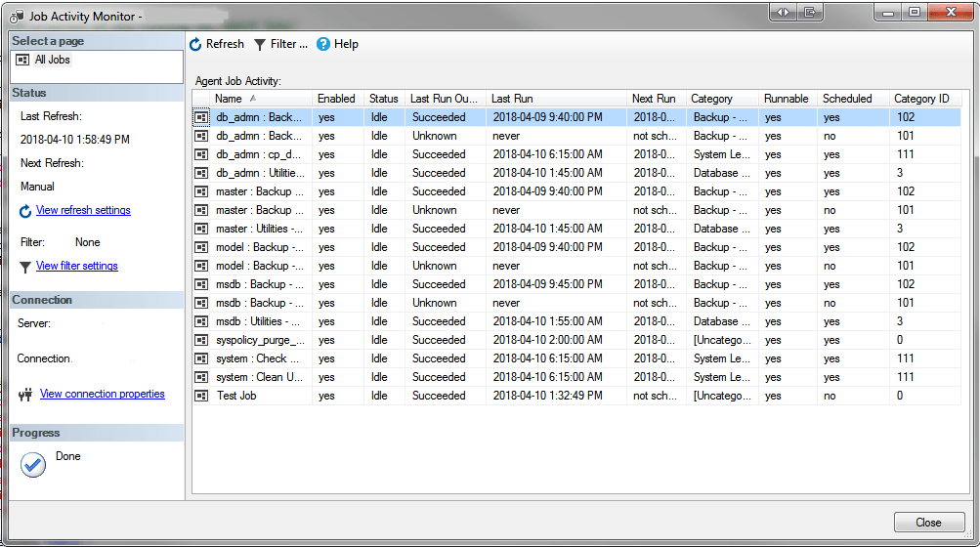The width and height of the screenshot is (980, 547).
Task: Click last run 2018-04-10 1:55:00 AM cell
Action: 547,321
